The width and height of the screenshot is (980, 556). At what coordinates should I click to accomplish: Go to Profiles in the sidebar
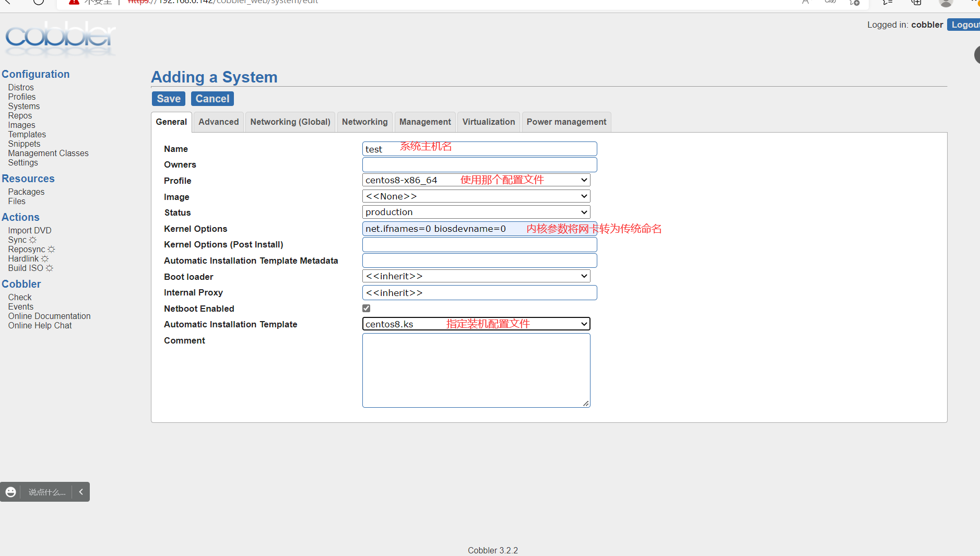(22, 97)
